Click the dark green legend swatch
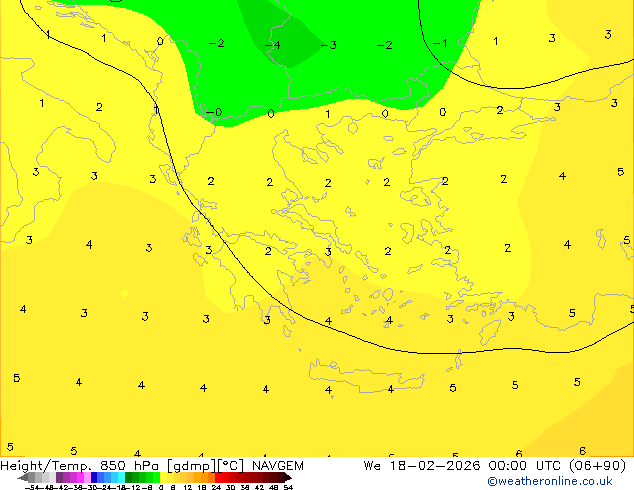Viewport: 634px width, 490px height. [129, 478]
